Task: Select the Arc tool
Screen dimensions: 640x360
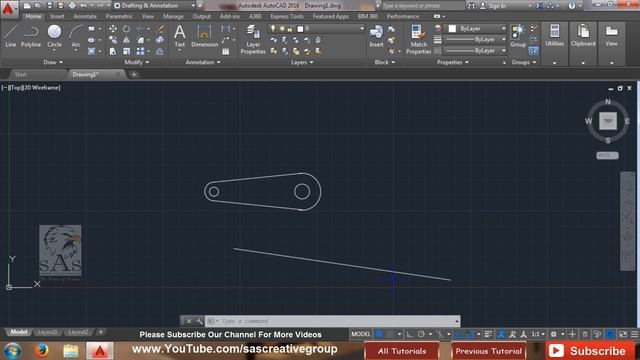Action: click(76, 36)
